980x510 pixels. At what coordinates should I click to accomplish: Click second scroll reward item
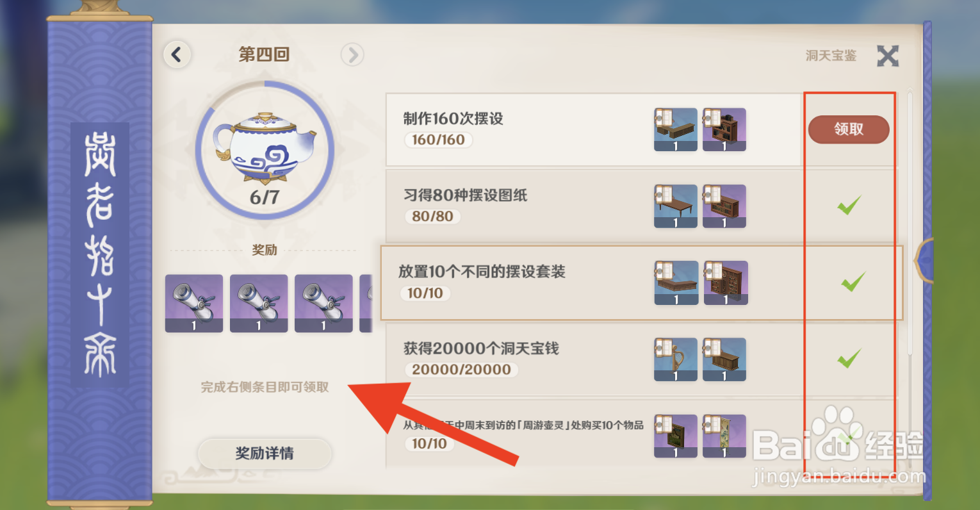[259, 303]
